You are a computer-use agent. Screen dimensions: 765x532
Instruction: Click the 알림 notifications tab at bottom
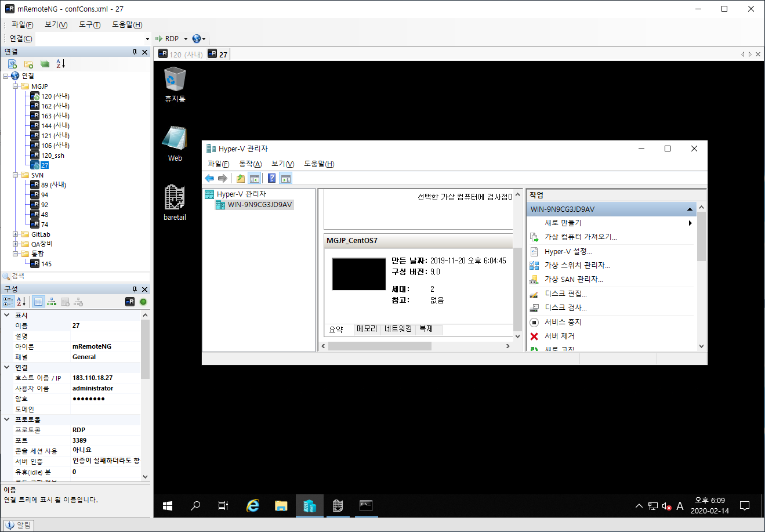(x=19, y=525)
